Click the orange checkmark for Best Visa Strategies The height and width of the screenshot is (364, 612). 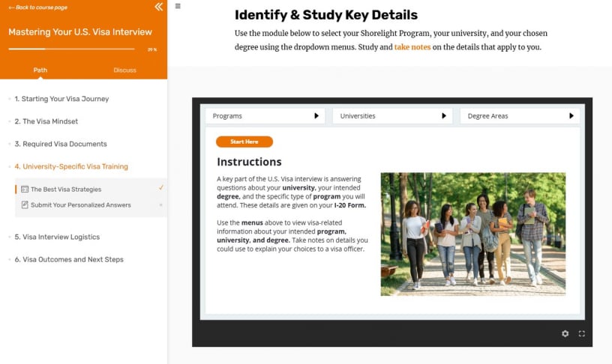(x=160, y=188)
